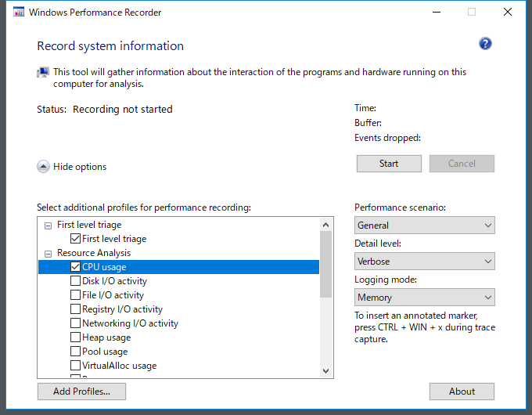Click the profiles list scroll down arrow
The width and height of the screenshot is (532, 415).
point(325,371)
